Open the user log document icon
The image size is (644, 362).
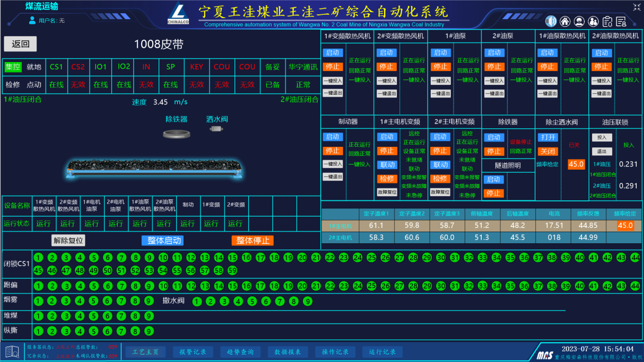coord(621,21)
